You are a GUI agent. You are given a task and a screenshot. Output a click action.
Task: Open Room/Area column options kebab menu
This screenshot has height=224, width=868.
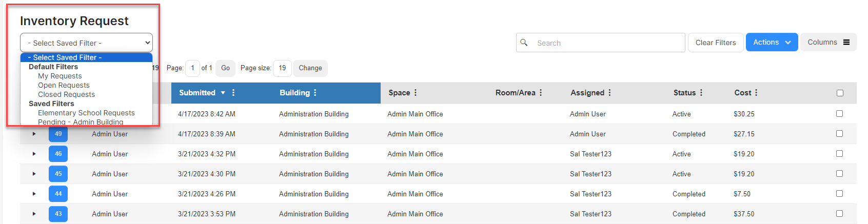(x=541, y=93)
